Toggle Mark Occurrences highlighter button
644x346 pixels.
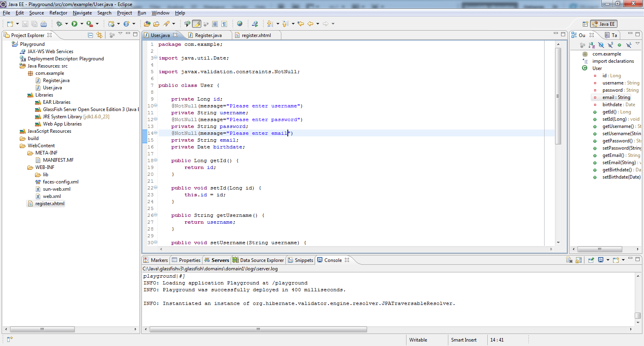point(196,24)
